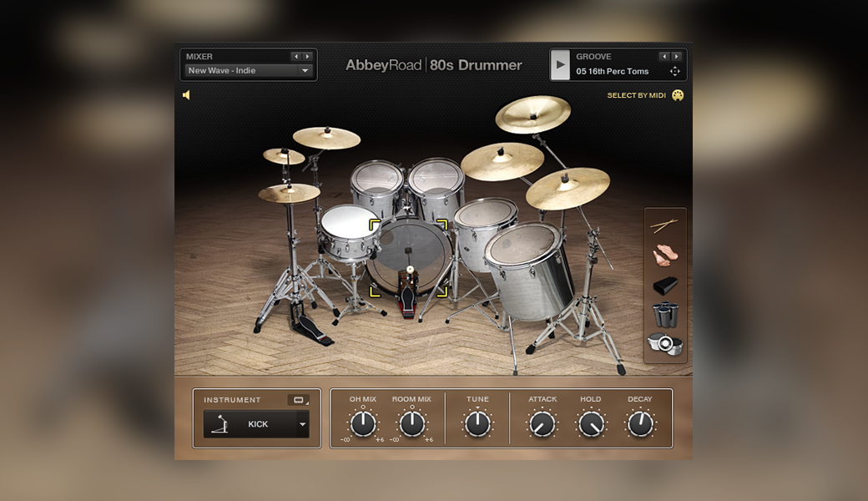Click the ROOM MIX knob
Screen dimensions: 868x501
pyautogui.click(x=411, y=424)
